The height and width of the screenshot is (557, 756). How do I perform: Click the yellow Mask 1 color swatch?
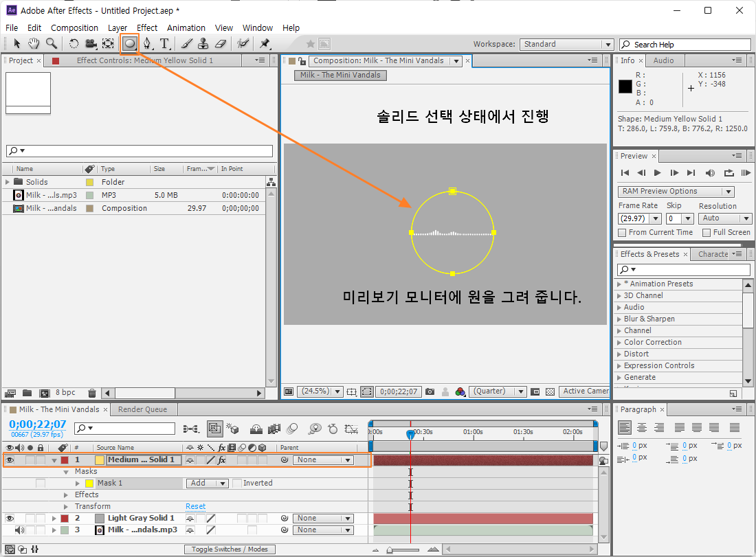tap(89, 484)
